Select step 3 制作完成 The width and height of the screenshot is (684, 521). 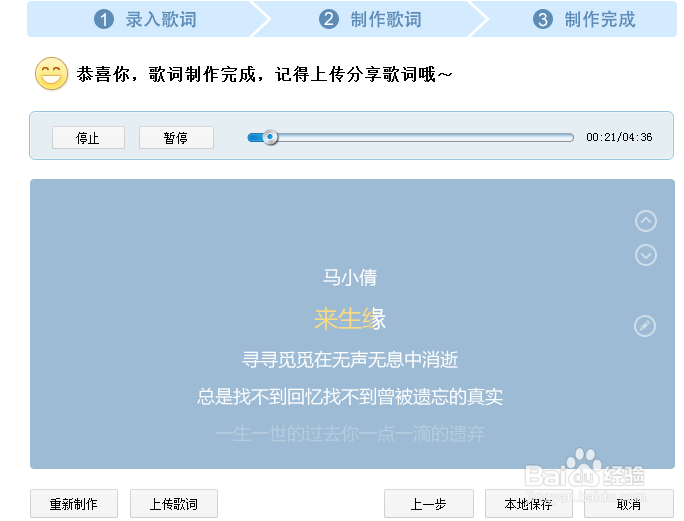[584, 20]
